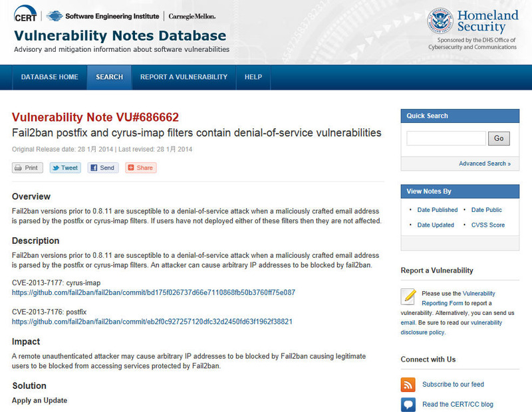Click the Homeland Security seal
This screenshot has height=412, width=532.
(440, 22)
